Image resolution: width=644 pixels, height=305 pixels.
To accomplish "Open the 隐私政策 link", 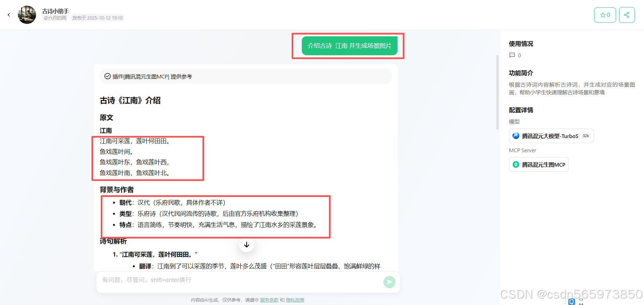I will click(x=295, y=300).
